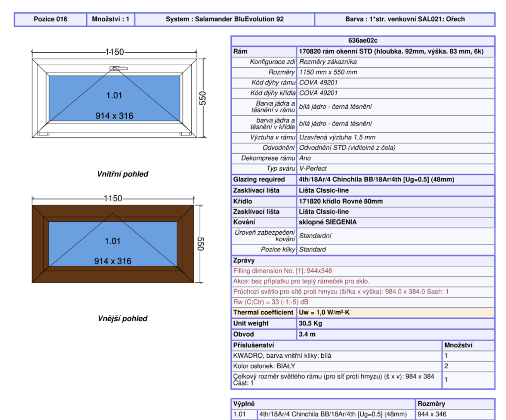Click the 'Glazing required' row label

coord(259,179)
